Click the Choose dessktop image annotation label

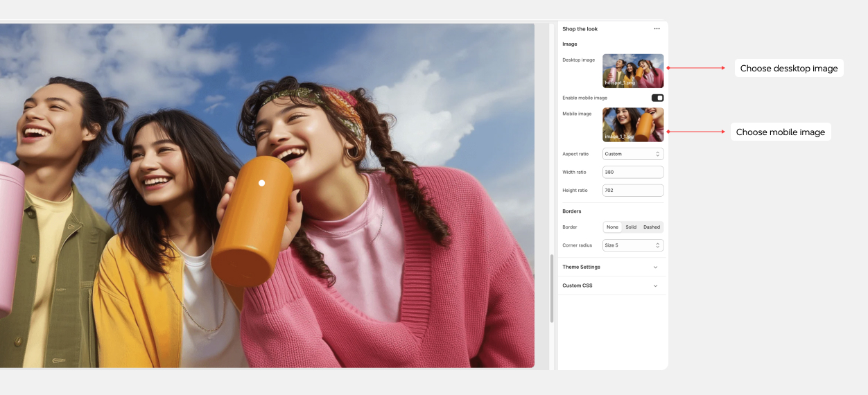click(x=788, y=69)
